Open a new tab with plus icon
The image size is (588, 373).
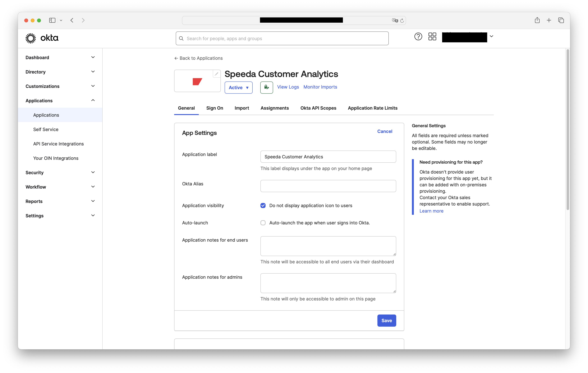549,20
